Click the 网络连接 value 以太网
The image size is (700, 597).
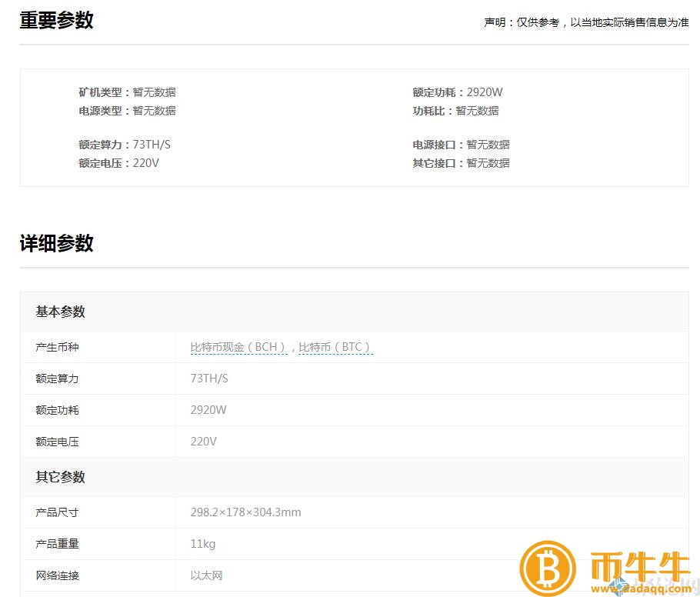pyautogui.click(x=205, y=575)
